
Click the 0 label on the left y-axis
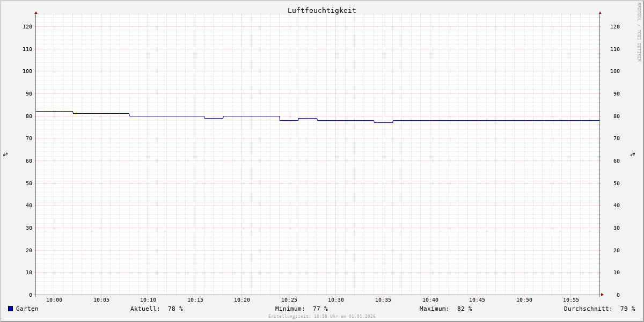point(31,295)
